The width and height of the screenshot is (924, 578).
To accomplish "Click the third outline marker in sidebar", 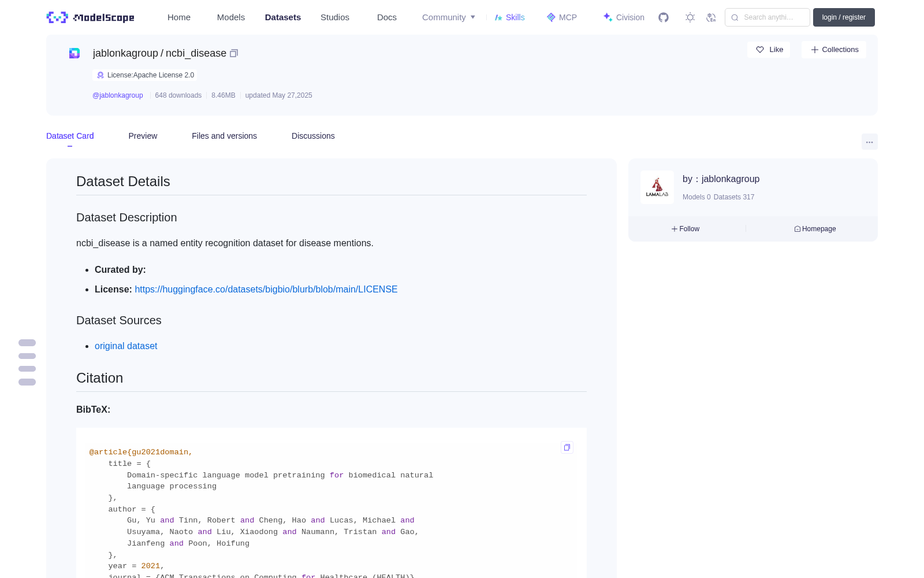I will (x=27, y=369).
